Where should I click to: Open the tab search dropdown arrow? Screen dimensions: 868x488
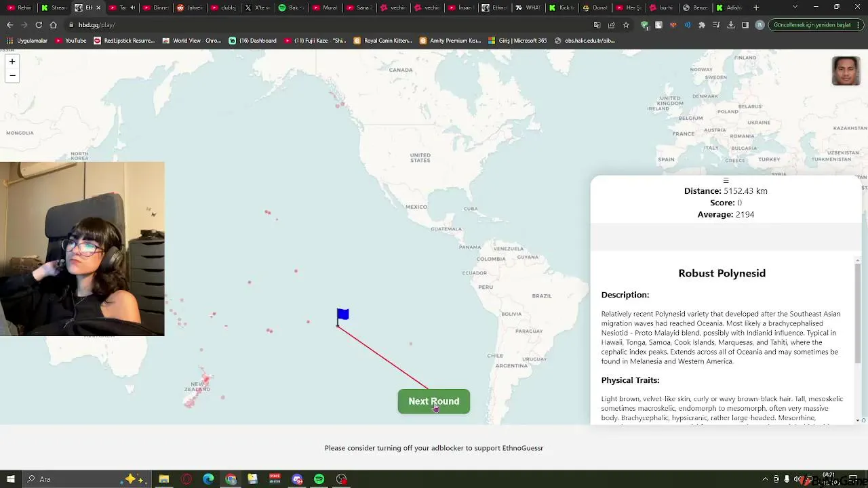[x=795, y=7]
